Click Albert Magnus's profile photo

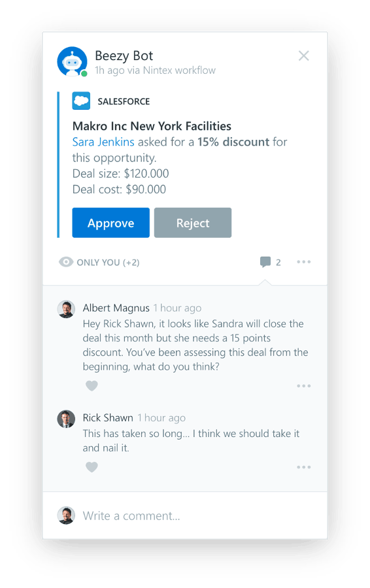point(66,310)
